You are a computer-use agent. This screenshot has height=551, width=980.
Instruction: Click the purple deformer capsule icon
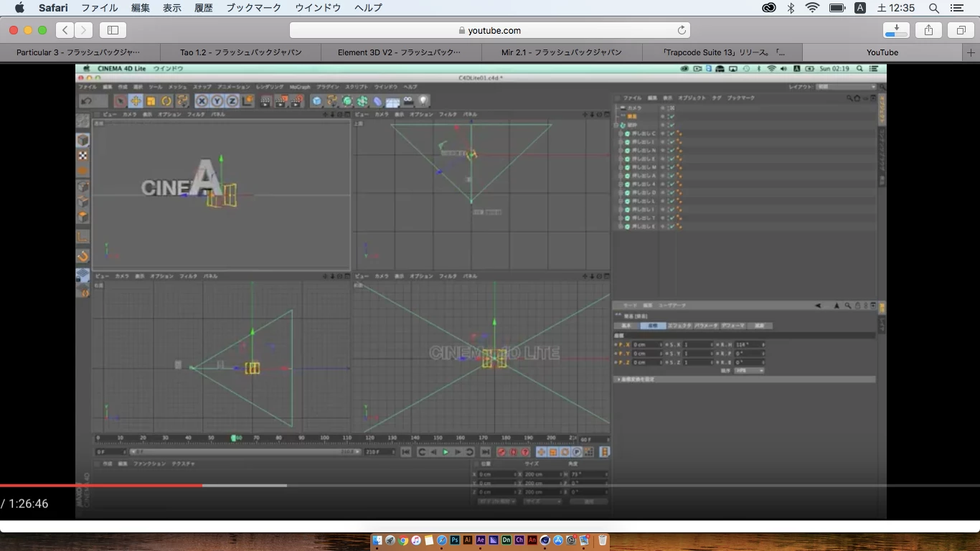pyautogui.click(x=378, y=101)
